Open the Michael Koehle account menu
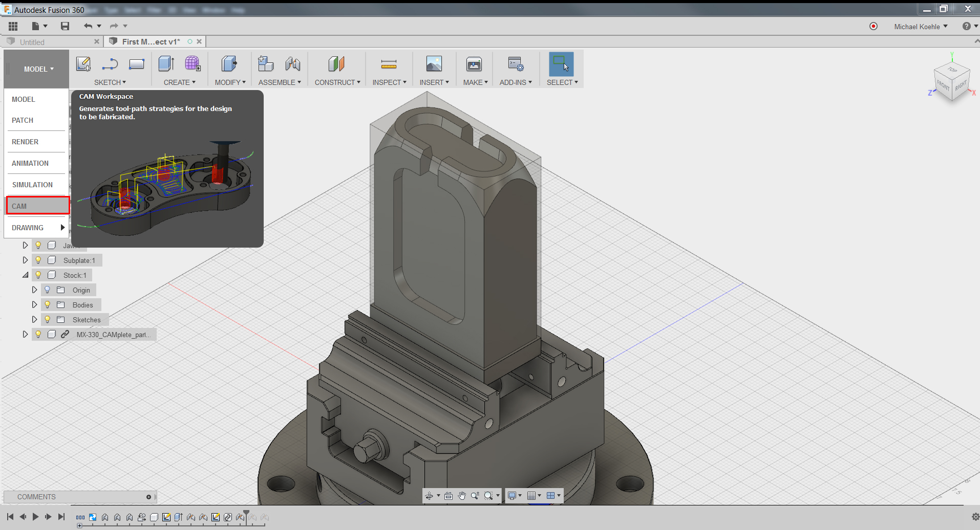This screenshot has height=530, width=980. tap(920, 27)
